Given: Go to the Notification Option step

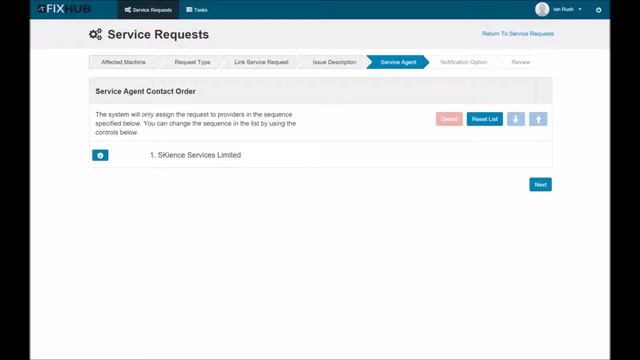Looking at the screenshot, I should pyautogui.click(x=464, y=62).
